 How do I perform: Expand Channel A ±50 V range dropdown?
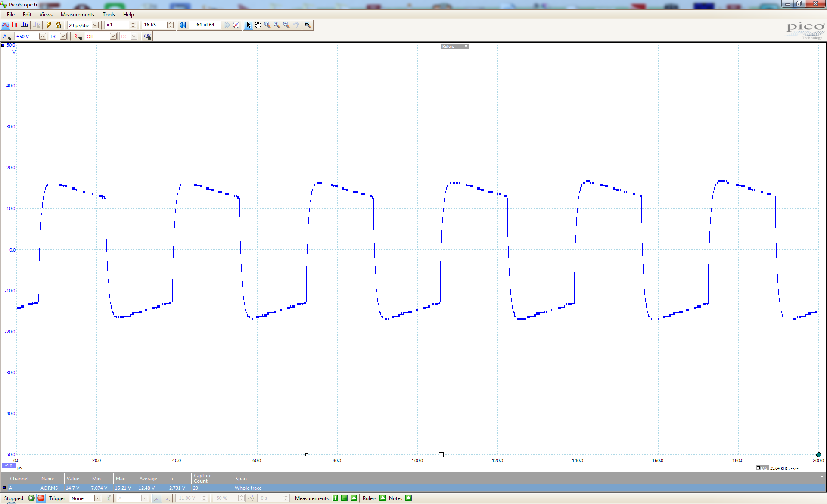point(43,37)
